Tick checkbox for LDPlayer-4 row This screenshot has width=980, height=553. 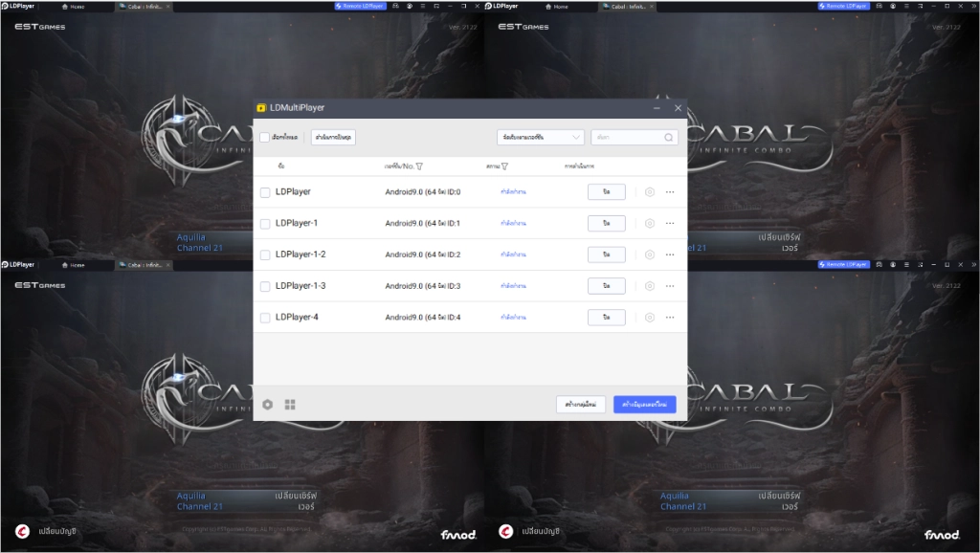[x=265, y=318]
